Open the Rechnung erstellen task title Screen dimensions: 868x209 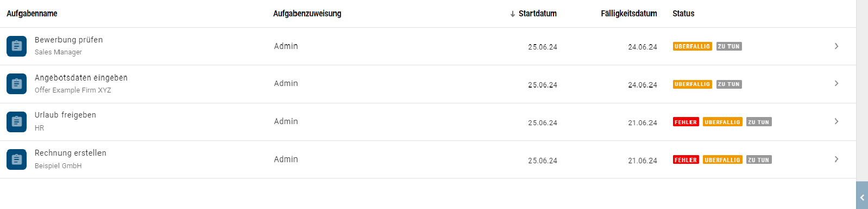tap(71, 153)
